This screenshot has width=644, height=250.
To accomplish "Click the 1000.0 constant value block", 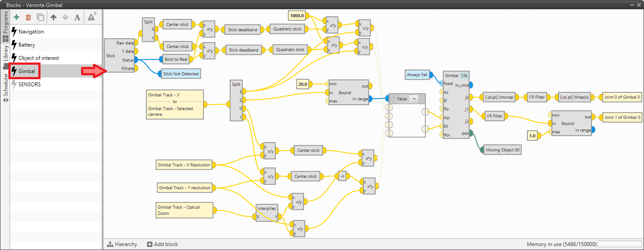I will [x=297, y=16].
